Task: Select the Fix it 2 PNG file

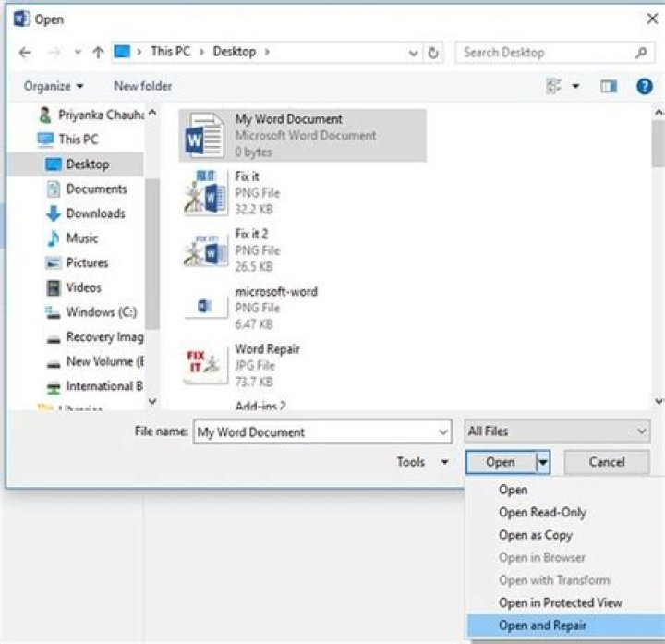Action: [233, 250]
